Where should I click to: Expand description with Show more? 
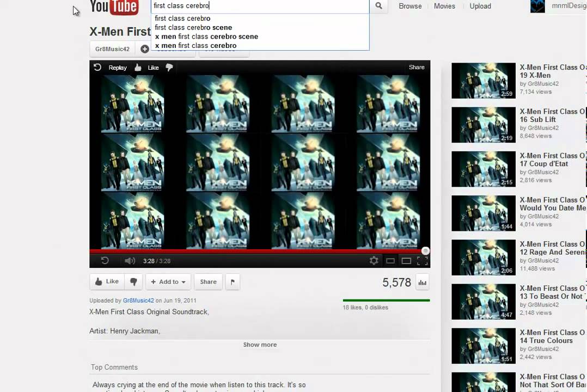click(260, 345)
